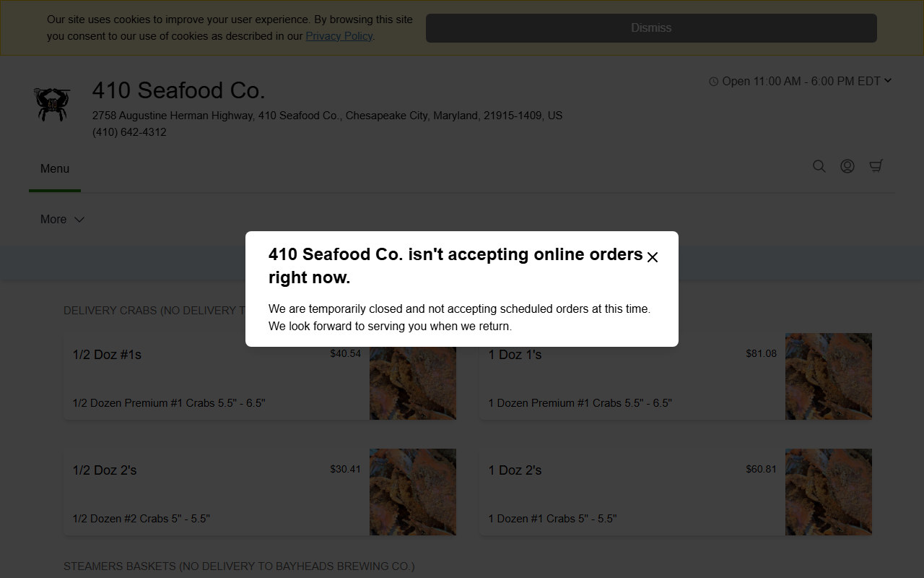The width and height of the screenshot is (924, 578).
Task: Dismiss the cookie consent banner
Action: (651, 28)
